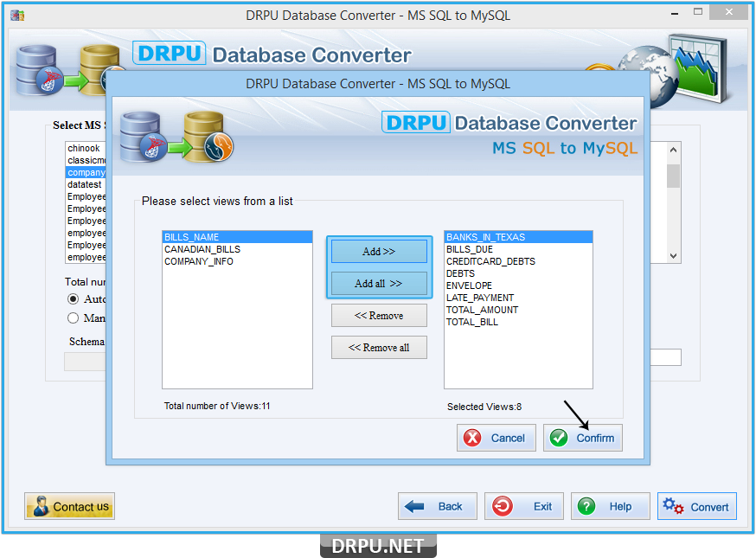Select TOTAL_BILL in selected views list
This screenshot has height=558, width=756.
(x=518, y=322)
